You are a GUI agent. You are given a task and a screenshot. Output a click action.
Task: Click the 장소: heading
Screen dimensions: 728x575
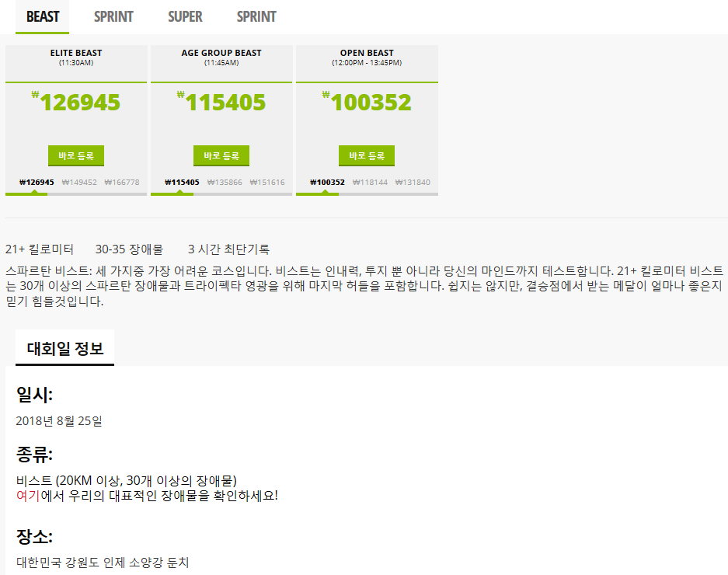(x=34, y=536)
